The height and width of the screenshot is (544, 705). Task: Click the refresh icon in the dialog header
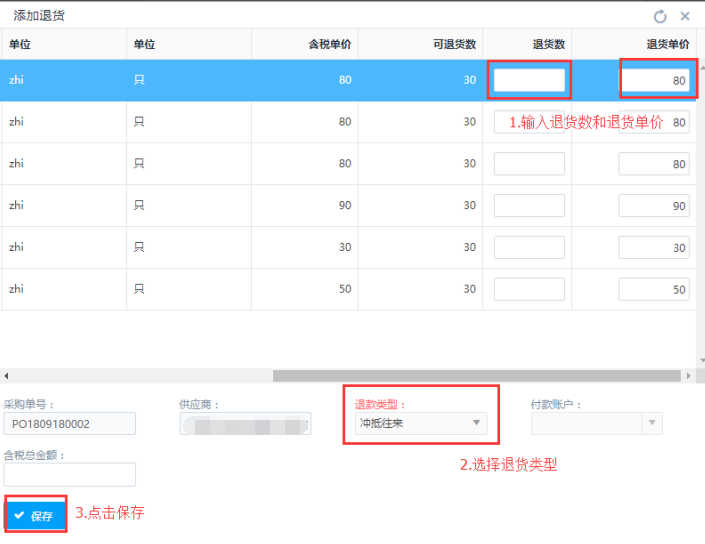[x=660, y=16]
